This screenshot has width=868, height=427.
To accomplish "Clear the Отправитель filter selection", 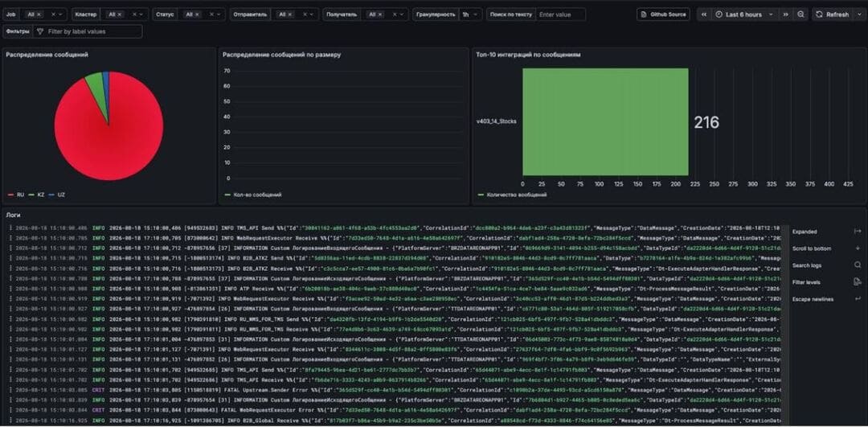I will pos(305,14).
